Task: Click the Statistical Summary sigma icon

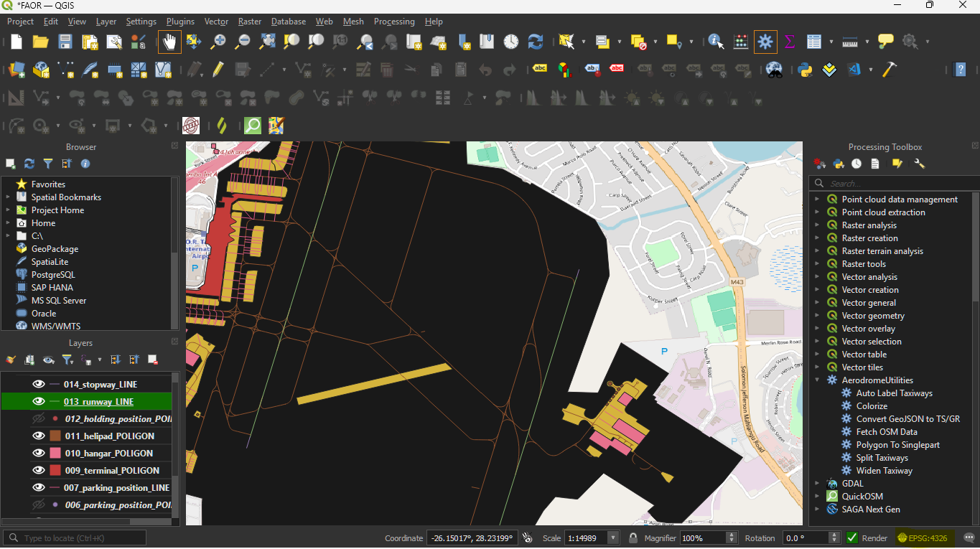Action: point(790,42)
